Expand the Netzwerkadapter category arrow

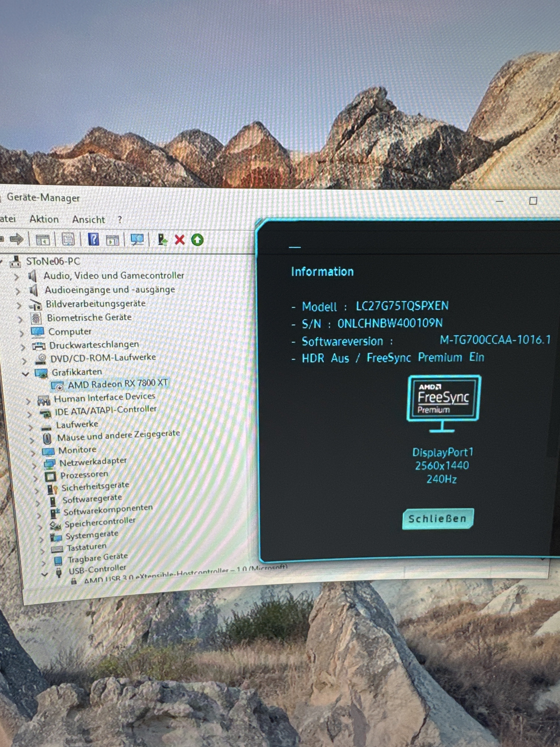(34, 466)
